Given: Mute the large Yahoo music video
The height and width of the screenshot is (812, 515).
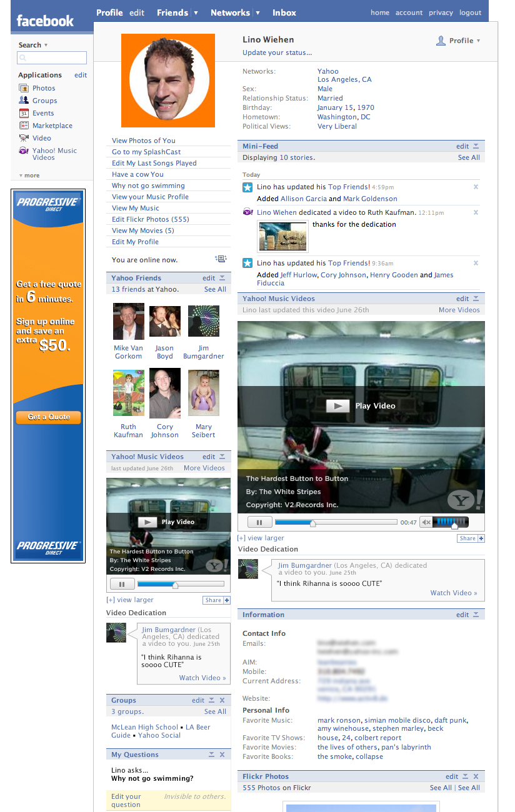Looking at the screenshot, I should (x=426, y=522).
